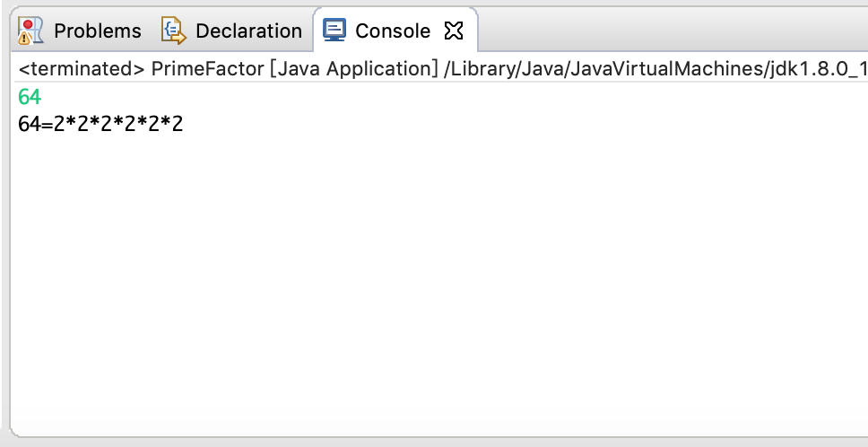Click the 64=2*2*2*2*2*2 output line
Screen dimensions: 868x447
[100, 124]
